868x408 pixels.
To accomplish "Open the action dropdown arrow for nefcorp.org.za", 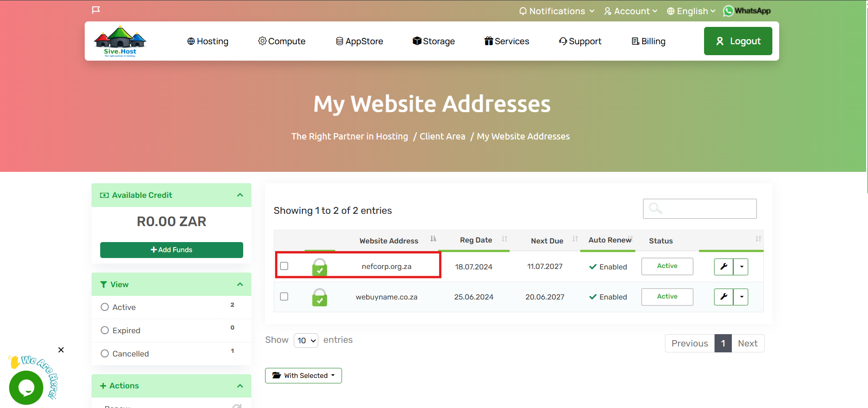I will click(741, 267).
